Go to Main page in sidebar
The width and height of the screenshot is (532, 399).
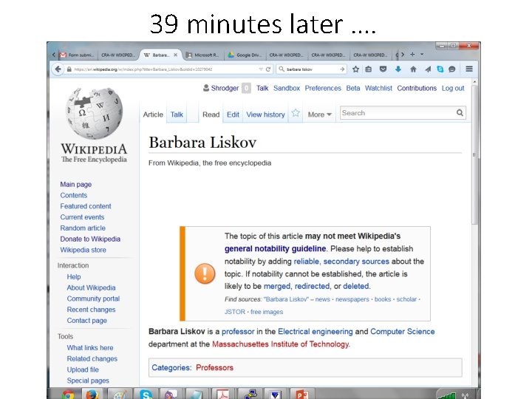click(75, 184)
